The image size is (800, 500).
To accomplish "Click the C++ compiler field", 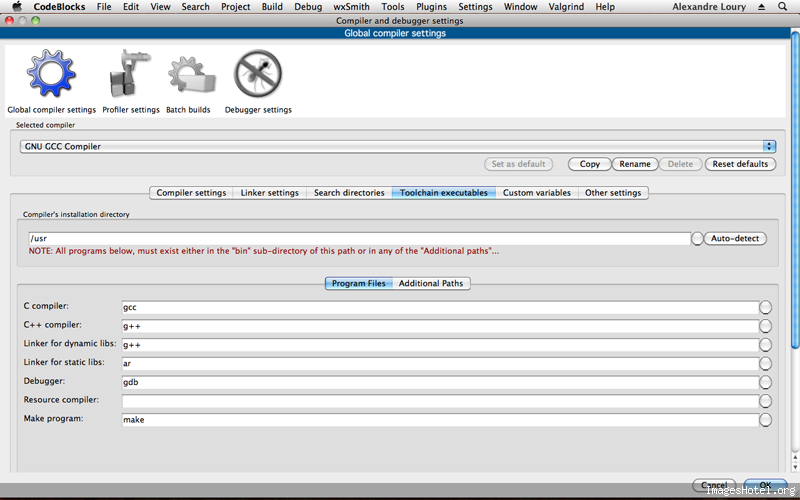I will 440,326.
